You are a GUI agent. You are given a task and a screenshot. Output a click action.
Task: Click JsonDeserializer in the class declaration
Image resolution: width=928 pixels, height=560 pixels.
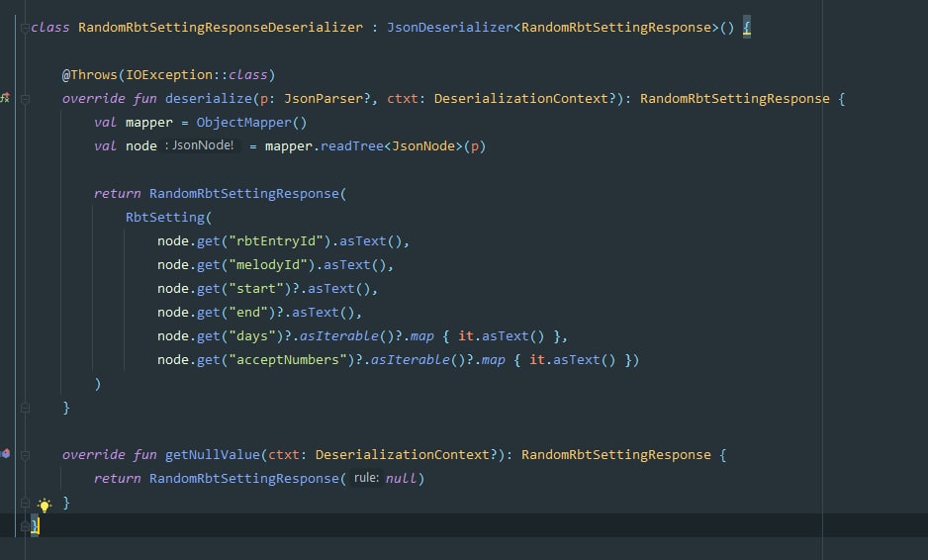click(450, 28)
